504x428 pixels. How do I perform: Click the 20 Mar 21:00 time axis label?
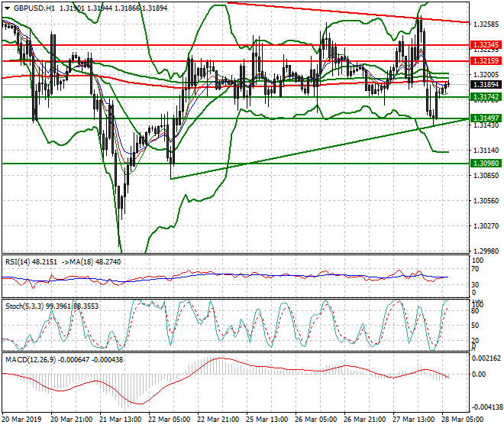click(72, 420)
